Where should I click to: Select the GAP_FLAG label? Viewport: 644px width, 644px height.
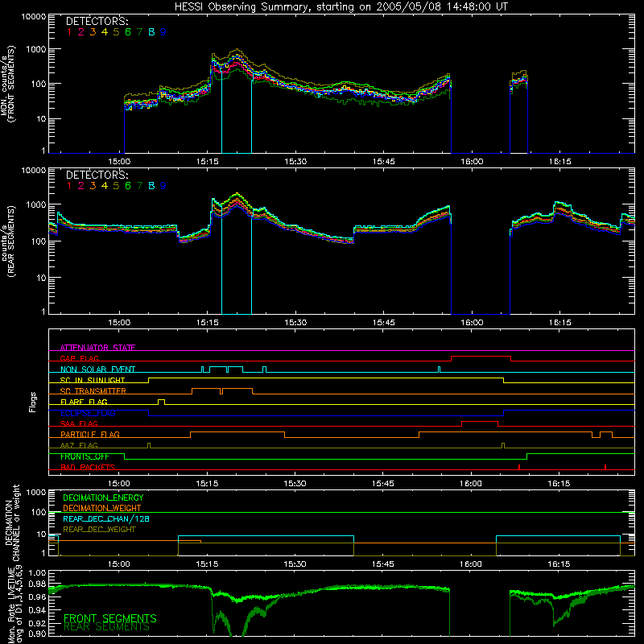point(79,358)
